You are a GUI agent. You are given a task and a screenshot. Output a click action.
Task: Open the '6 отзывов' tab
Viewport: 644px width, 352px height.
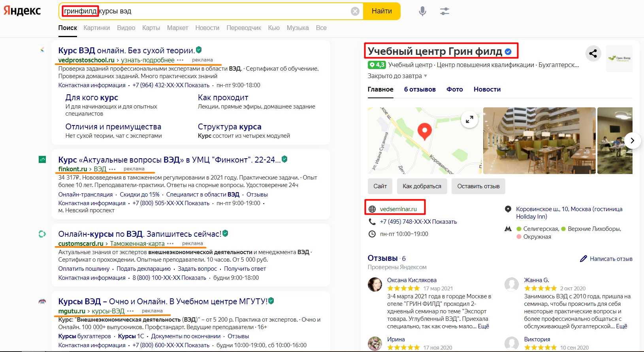(x=420, y=89)
